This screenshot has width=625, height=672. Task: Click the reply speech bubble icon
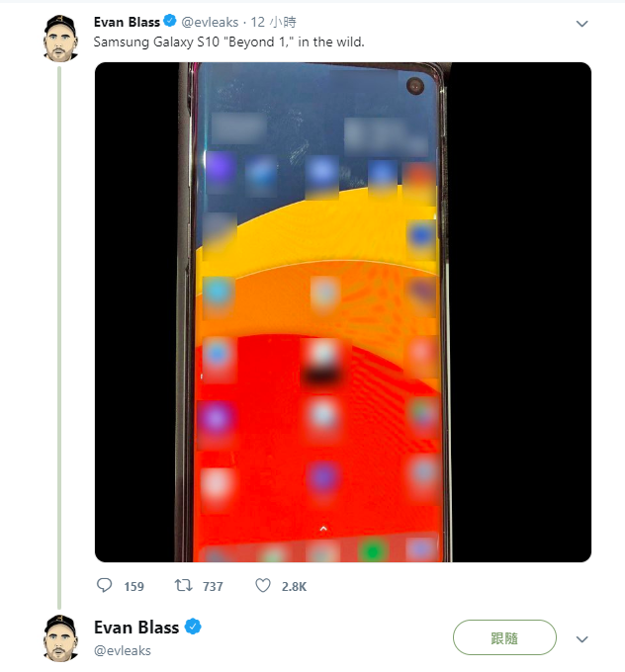105,586
